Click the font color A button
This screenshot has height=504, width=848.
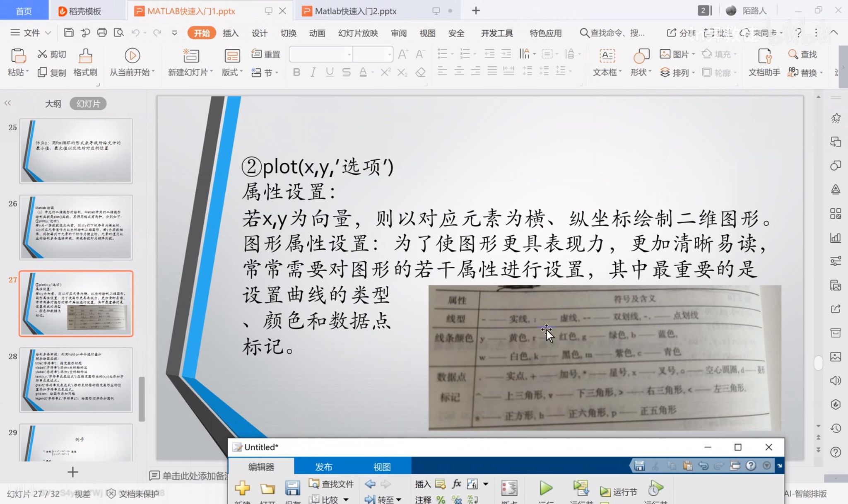[363, 72]
